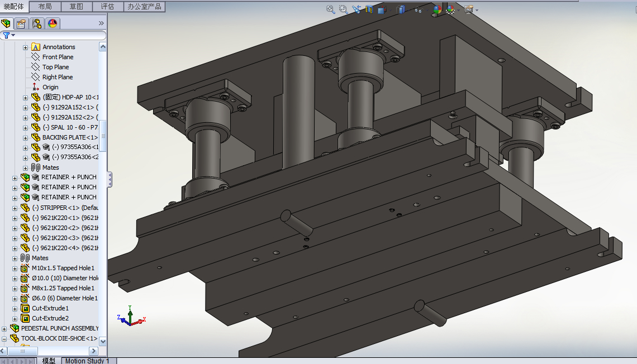This screenshot has width=637, height=364.
Task: Click the Front Plane icon
Action: (36, 57)
